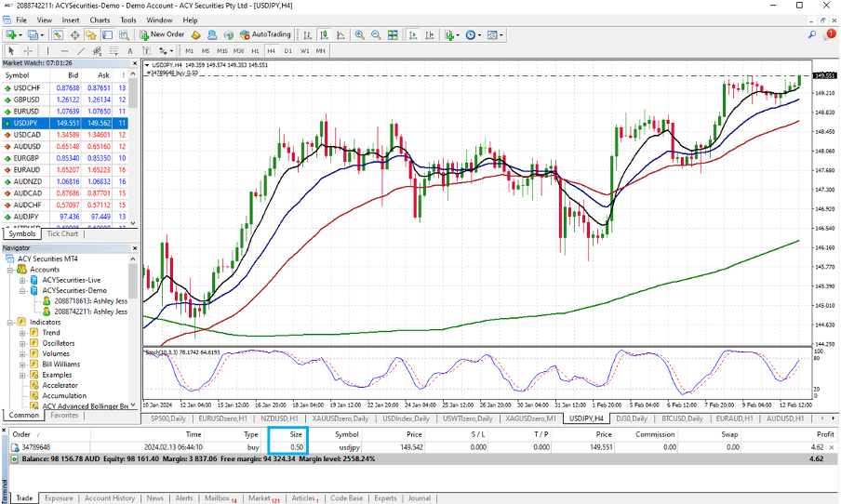Switch timeframe to D1

[287, 50]
